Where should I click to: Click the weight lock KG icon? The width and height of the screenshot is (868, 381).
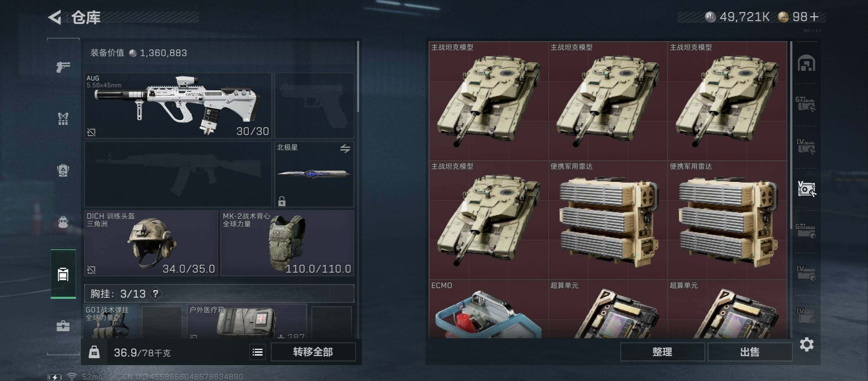(x=94, y=352)
